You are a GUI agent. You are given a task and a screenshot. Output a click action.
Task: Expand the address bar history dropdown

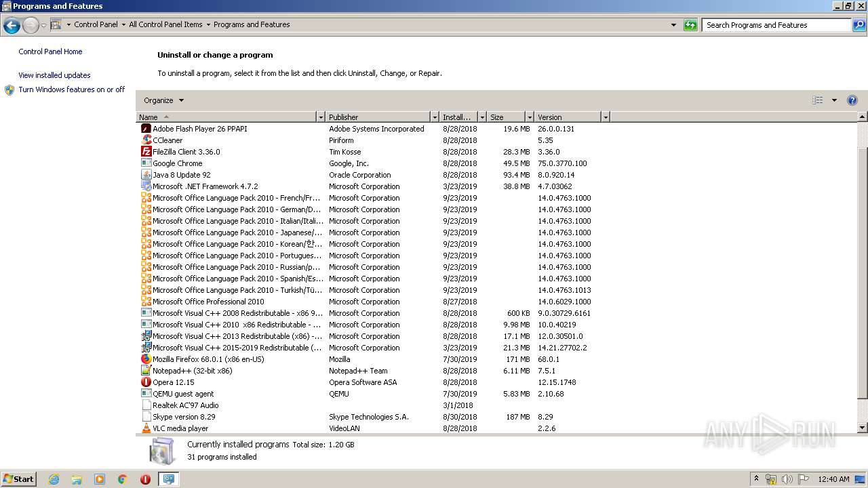pyautogui.click(x=673, y=25)
